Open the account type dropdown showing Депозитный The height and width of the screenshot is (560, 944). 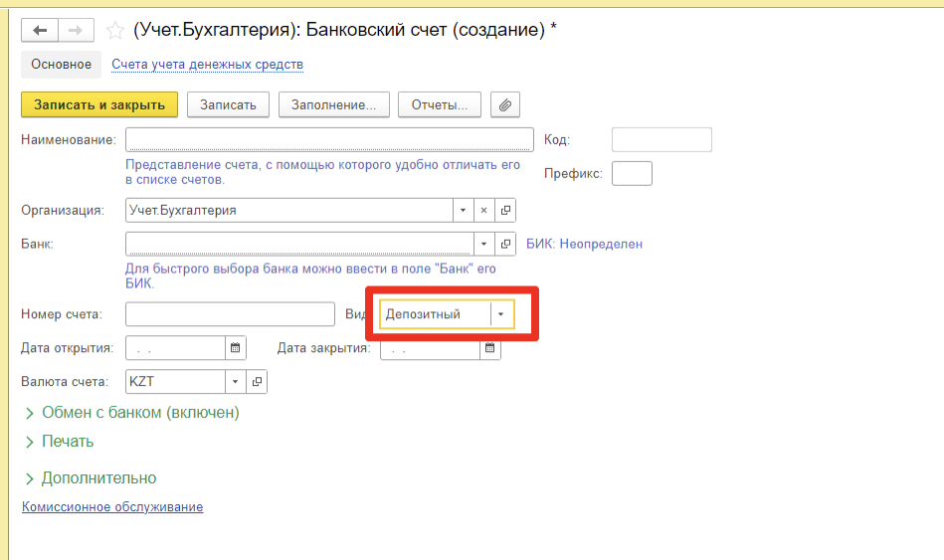pos(501,314)
